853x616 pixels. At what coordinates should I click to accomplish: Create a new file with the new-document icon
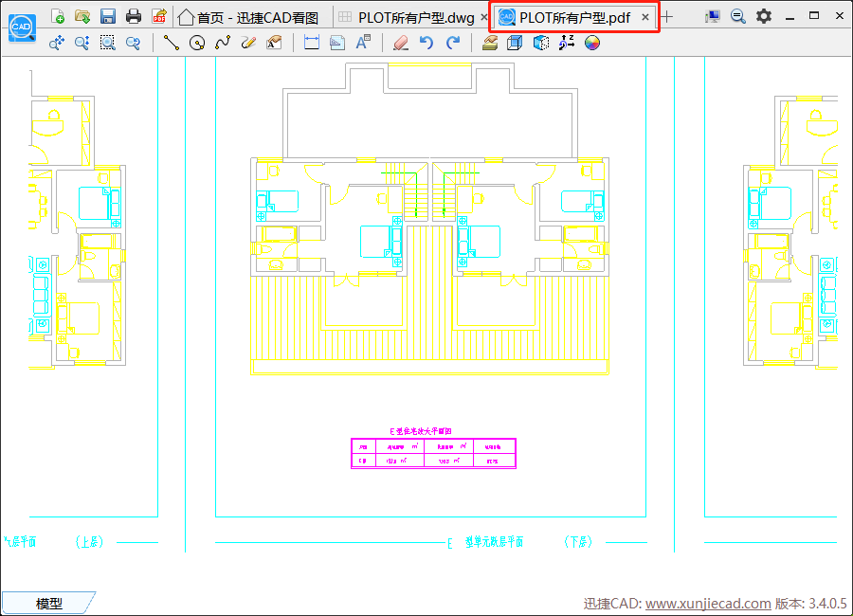57,16
